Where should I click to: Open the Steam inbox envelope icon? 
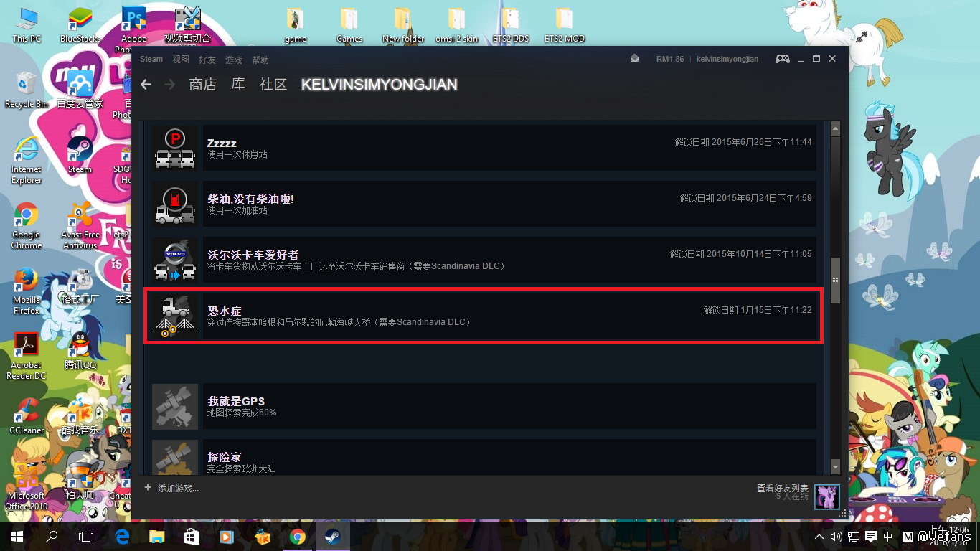click(634, 59)
